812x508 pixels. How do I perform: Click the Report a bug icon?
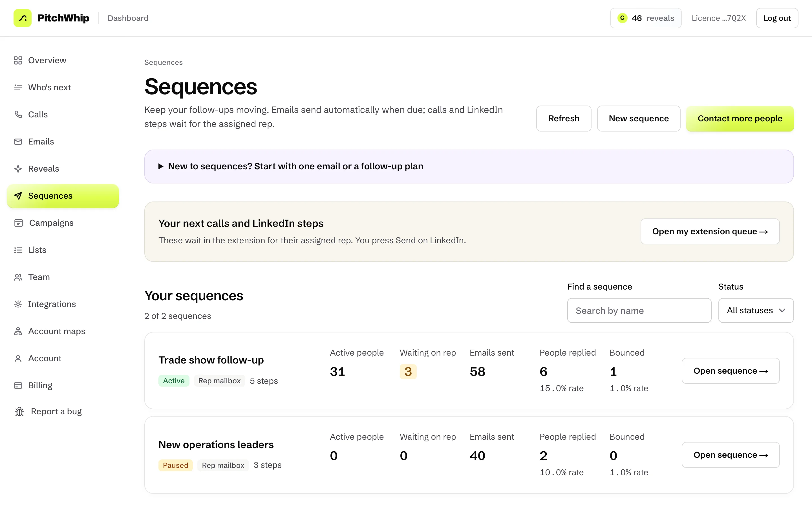click(19, 411)
